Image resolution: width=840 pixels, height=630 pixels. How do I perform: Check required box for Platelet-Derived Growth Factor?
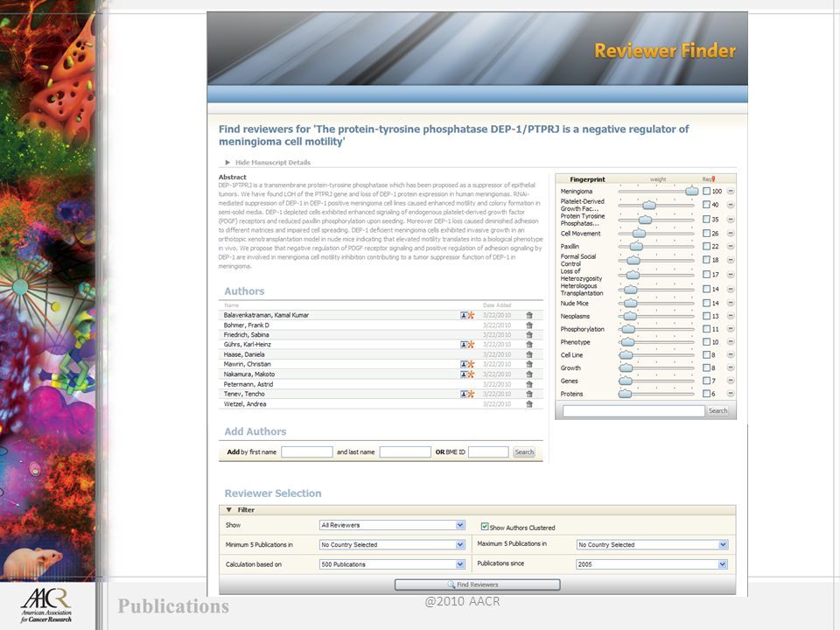tap(707, 205)
